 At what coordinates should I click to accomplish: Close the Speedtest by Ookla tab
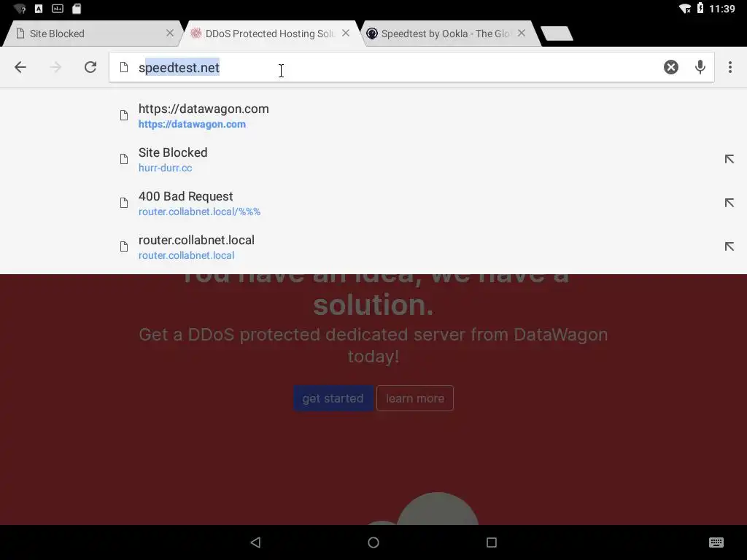click(x=522, y=33)
